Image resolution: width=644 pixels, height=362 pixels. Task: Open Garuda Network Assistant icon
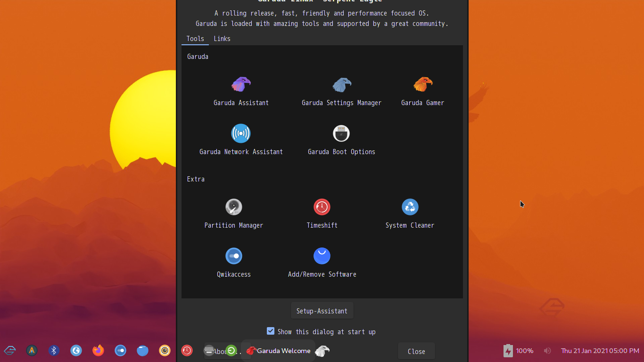(241, 133)
